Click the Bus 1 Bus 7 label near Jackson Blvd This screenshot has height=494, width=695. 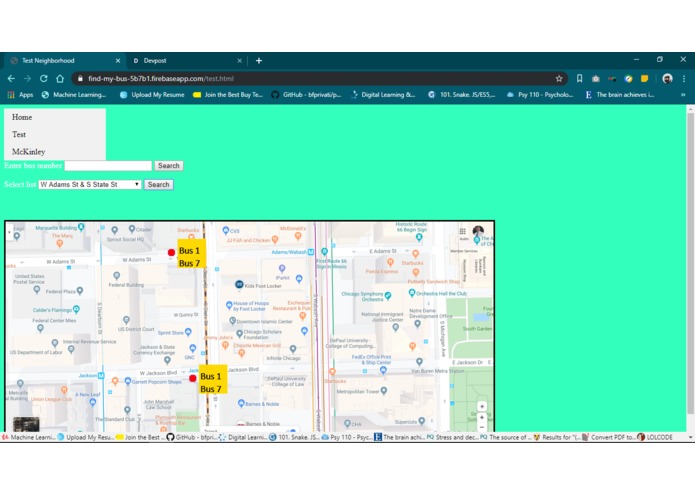pyautogui.click(x=212, y=380)
